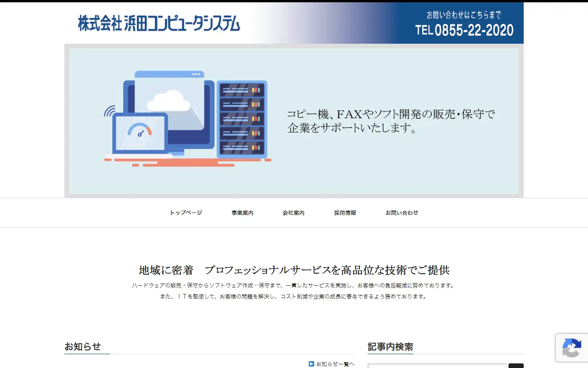
Task: Click the dark search submit button
Action: [516, 366]
